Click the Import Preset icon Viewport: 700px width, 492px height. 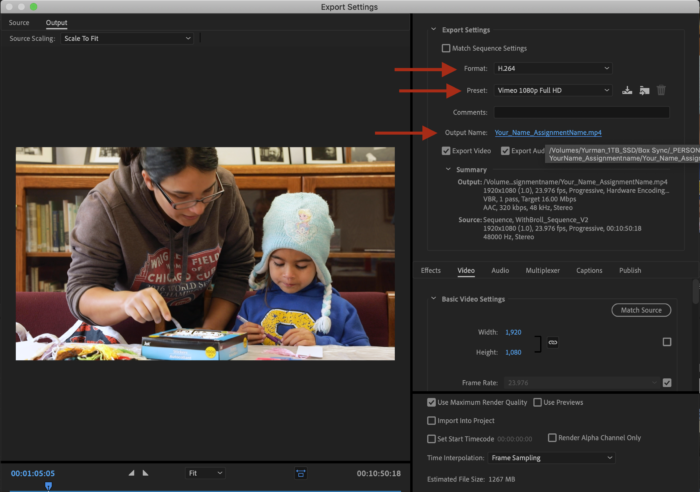click(644, 91)
